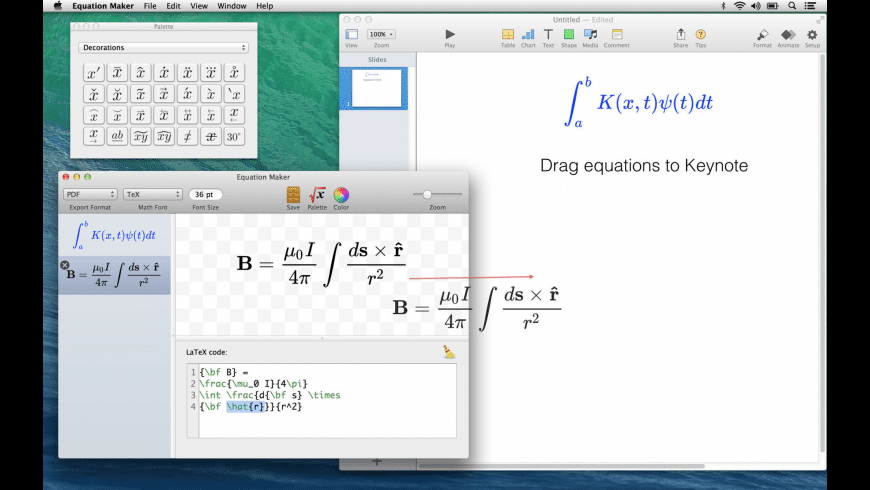The width and height of the screenshot is (870, 490).
Task: Open the volume control in menu bar
Action: (756, 6)
